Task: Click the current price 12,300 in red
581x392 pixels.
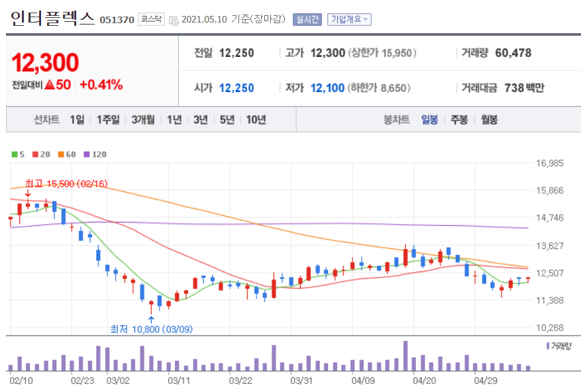Action: click(45, 62)
